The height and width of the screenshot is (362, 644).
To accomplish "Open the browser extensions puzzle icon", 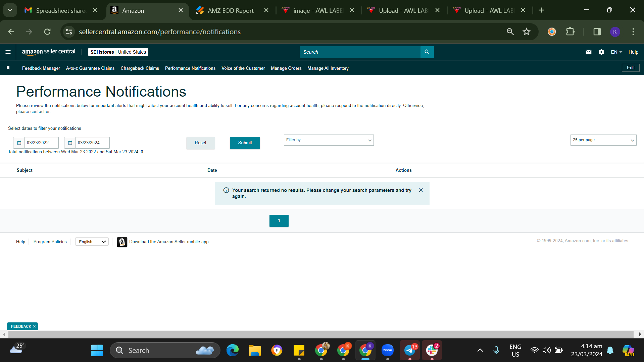I will (570, 32).
